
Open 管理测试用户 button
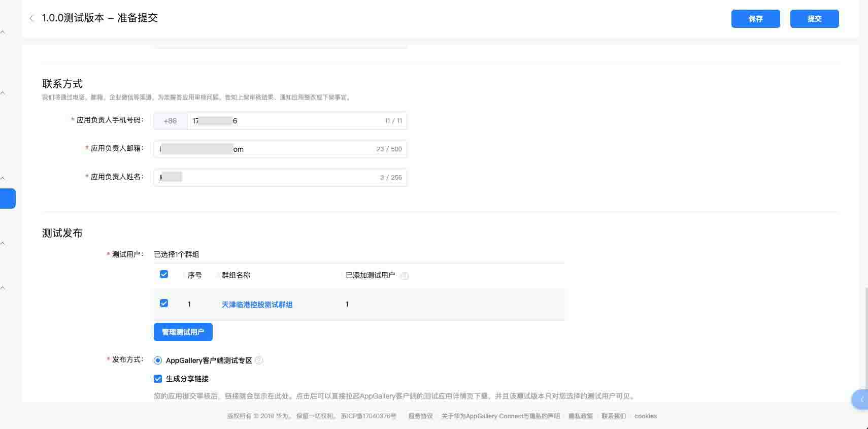pyautogui.click(x=183, y=332)
